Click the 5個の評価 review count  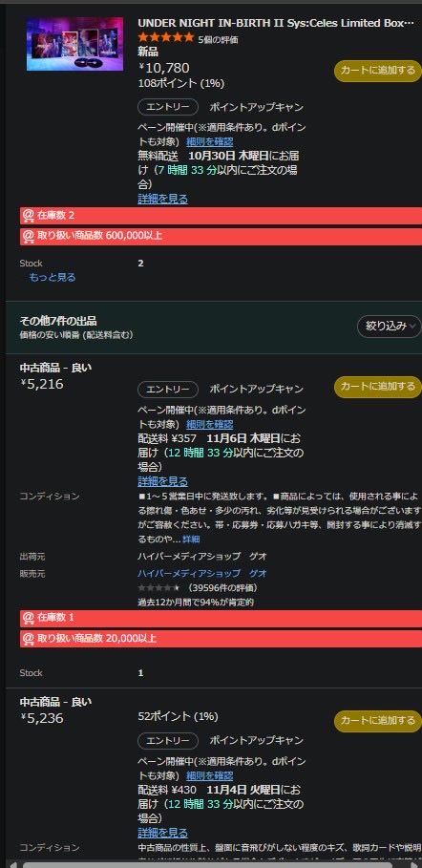[x=219, y=40]
